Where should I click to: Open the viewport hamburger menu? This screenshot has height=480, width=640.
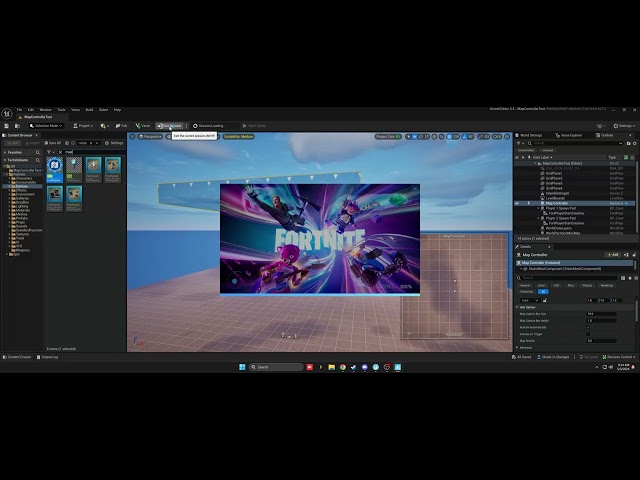tap(132, 137)
